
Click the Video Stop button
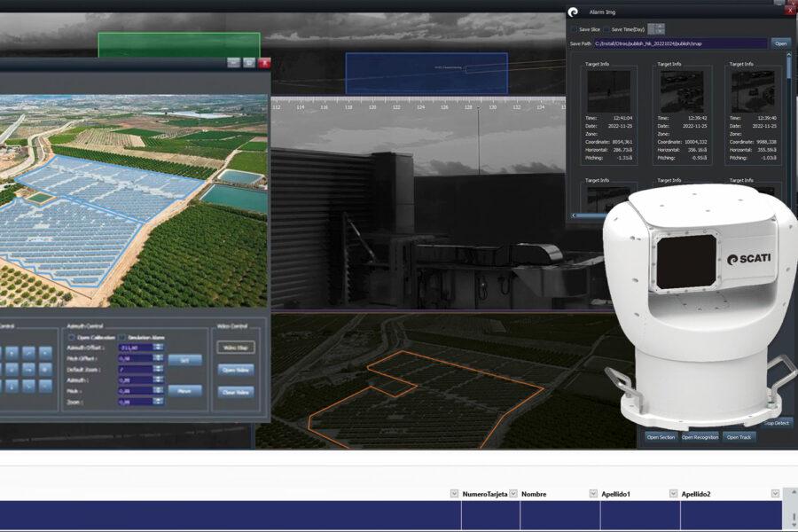pyautogui.click(x=236, y=348)
